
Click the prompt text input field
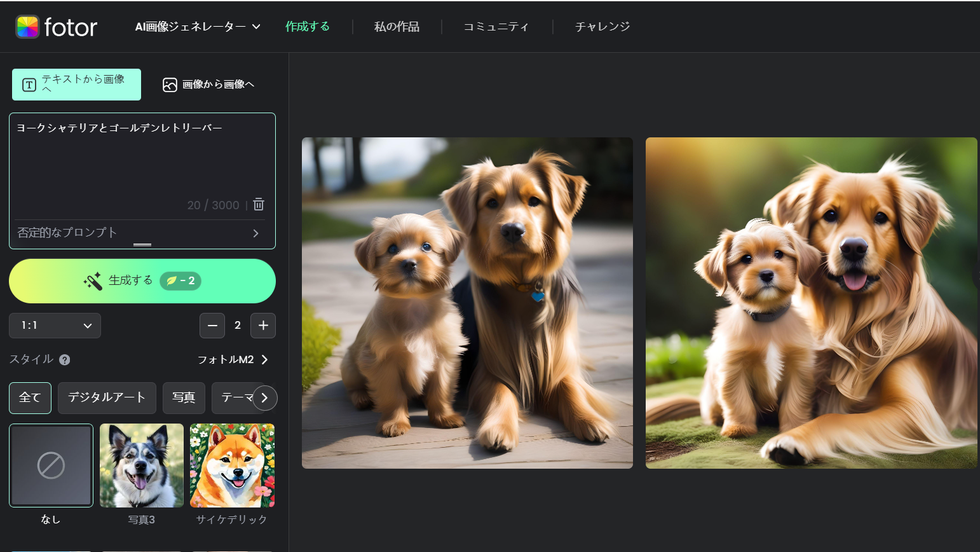pyautogui.click(x=142, y=159)
